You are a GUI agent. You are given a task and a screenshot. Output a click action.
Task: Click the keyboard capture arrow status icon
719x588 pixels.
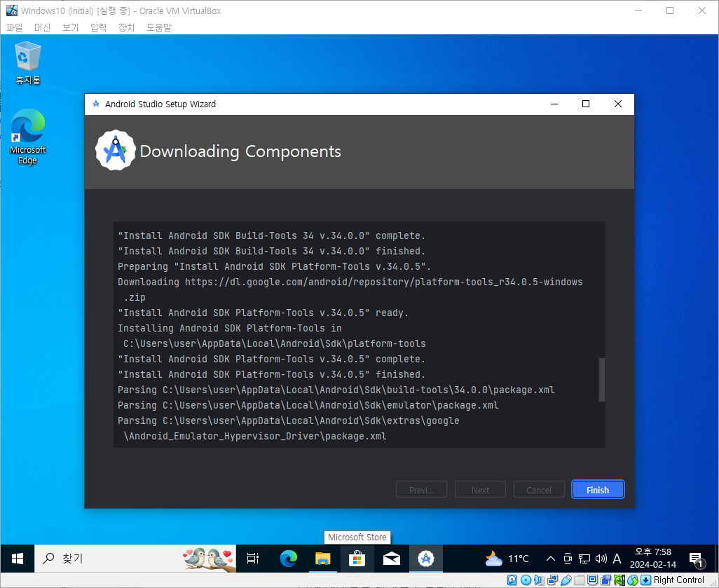[645, 580]
